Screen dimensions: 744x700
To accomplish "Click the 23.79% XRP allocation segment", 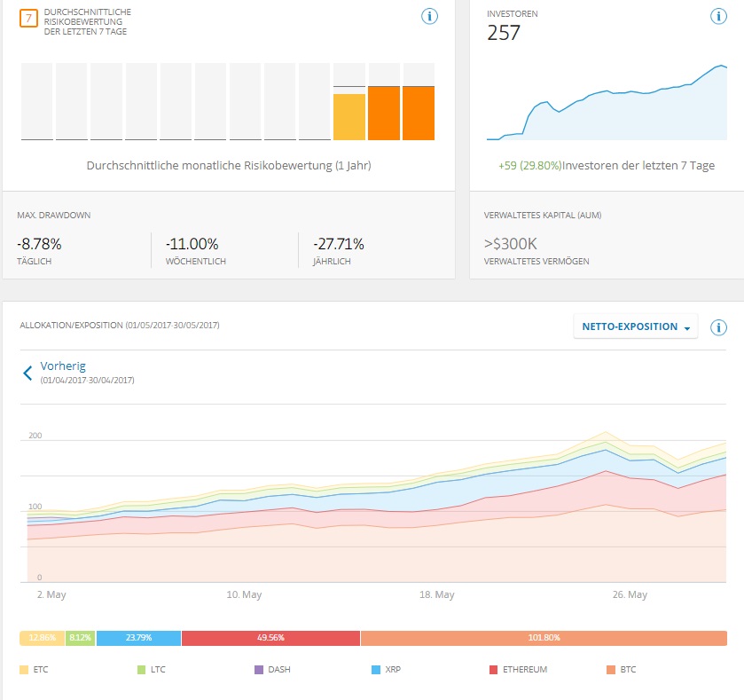I will coord(138,638).
